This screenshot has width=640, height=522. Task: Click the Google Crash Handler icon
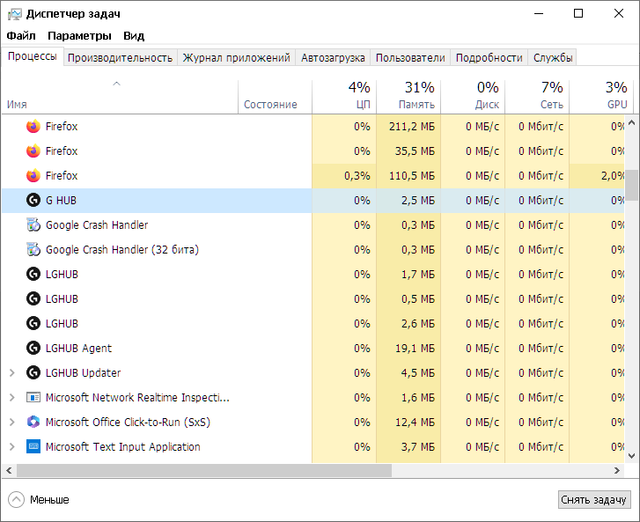pyautogui.click(x=33, y=225)
